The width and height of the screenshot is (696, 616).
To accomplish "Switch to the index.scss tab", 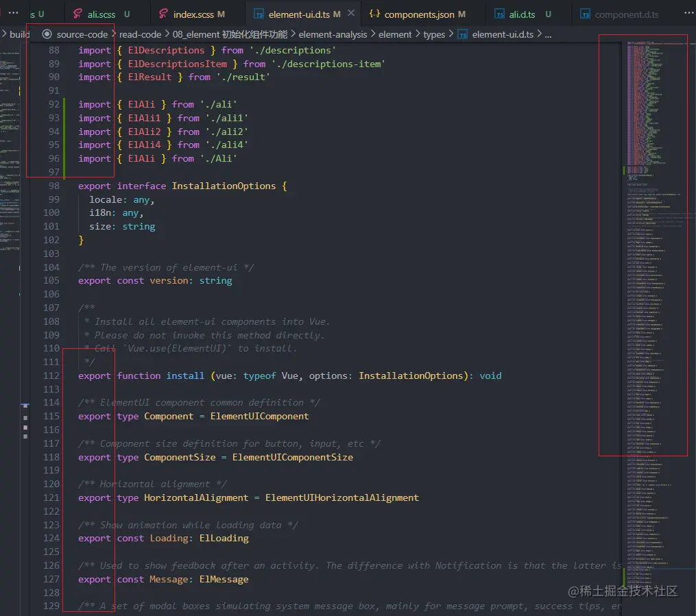I will 197,14.
